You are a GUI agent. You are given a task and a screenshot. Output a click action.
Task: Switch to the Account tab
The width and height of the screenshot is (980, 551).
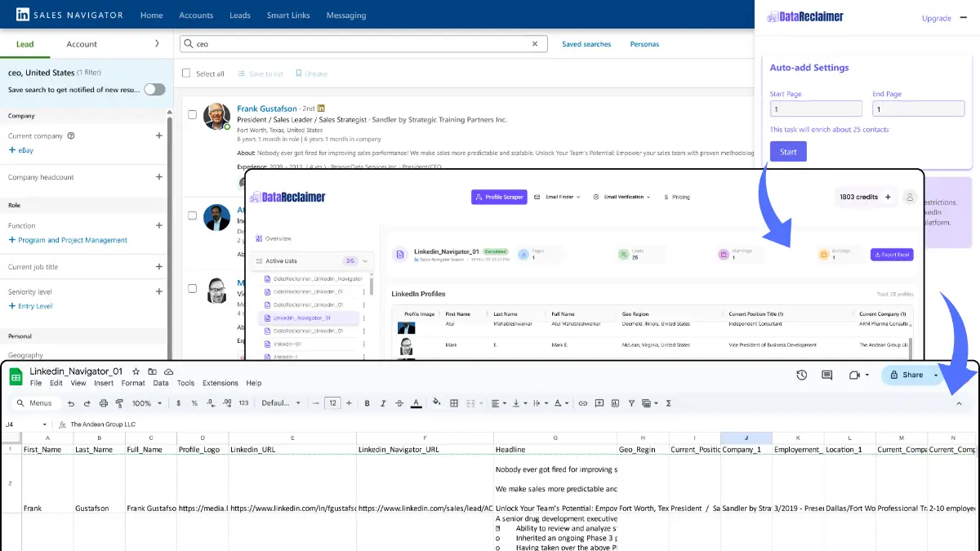tap(82, 44)
